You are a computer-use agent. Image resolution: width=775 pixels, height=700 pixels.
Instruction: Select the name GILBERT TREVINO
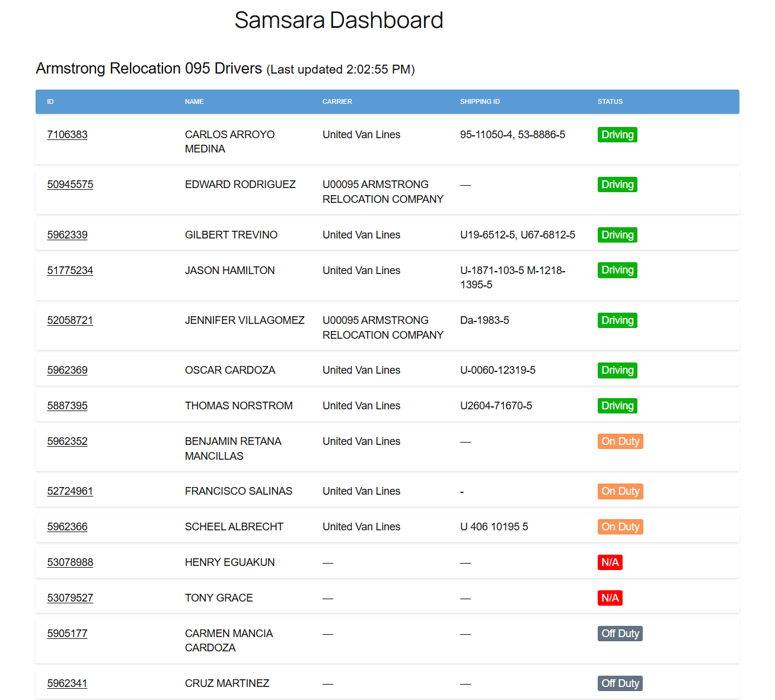(x=231, y=235)
